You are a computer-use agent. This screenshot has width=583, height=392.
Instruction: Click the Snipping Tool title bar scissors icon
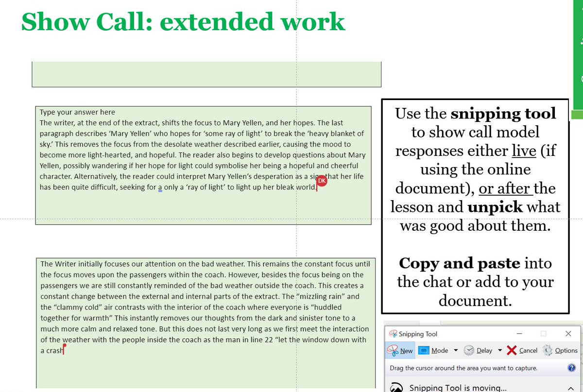pos(393,334)
